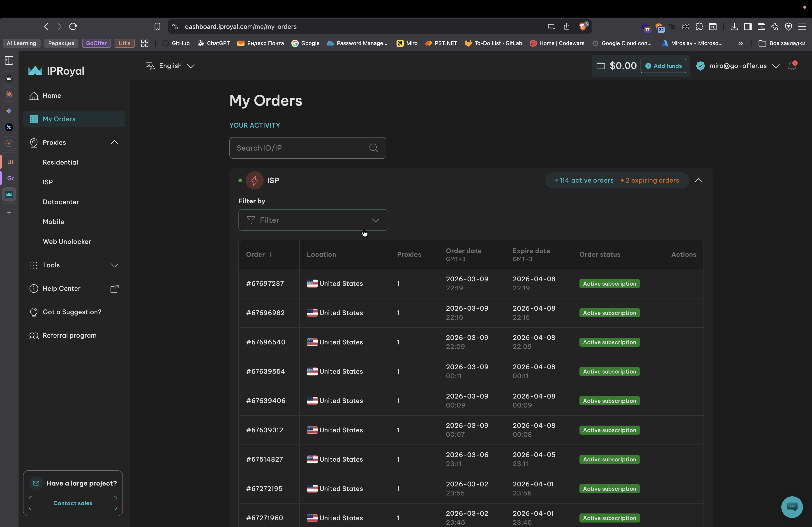Screen dimensions: 812x527
Task: Focus the Search ID/IP input field
Action: pos(297,148)
